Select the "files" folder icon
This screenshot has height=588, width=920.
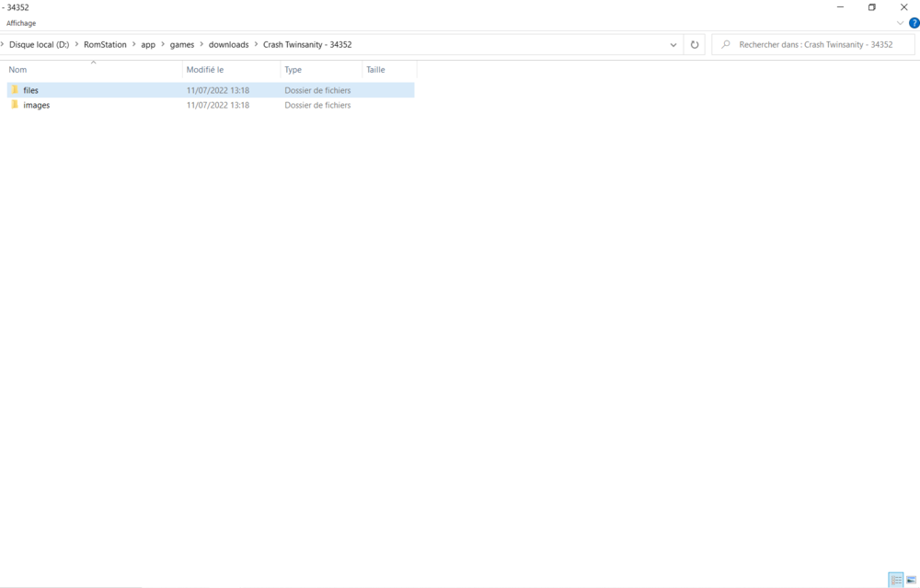click(x=15, y=90)
